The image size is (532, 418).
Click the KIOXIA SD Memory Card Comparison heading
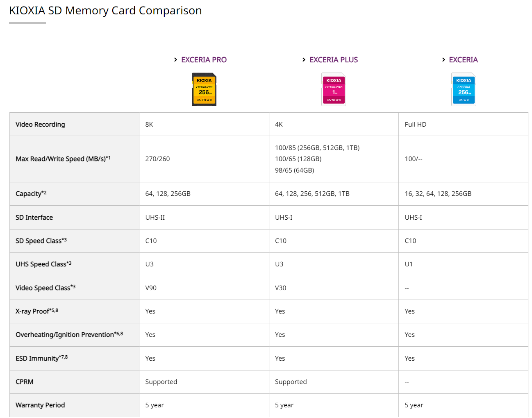[105, 11]
